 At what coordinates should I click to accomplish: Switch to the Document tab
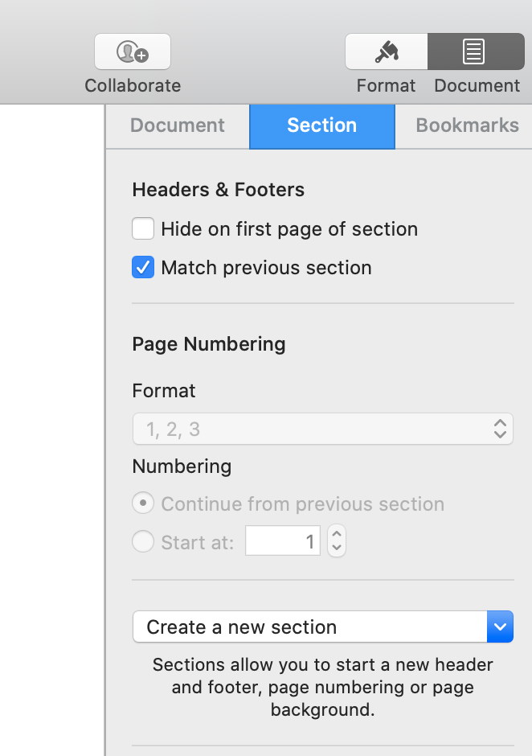coord(178,125)
